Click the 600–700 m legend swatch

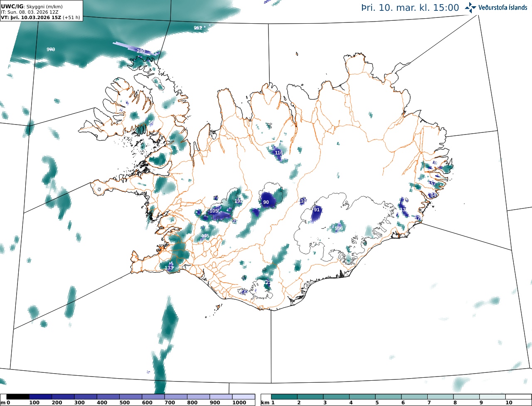(153, 397)
